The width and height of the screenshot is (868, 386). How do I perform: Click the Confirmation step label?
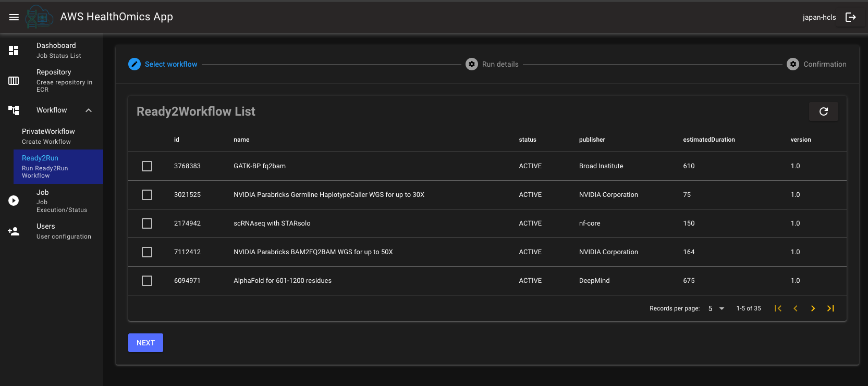point(825,64)
